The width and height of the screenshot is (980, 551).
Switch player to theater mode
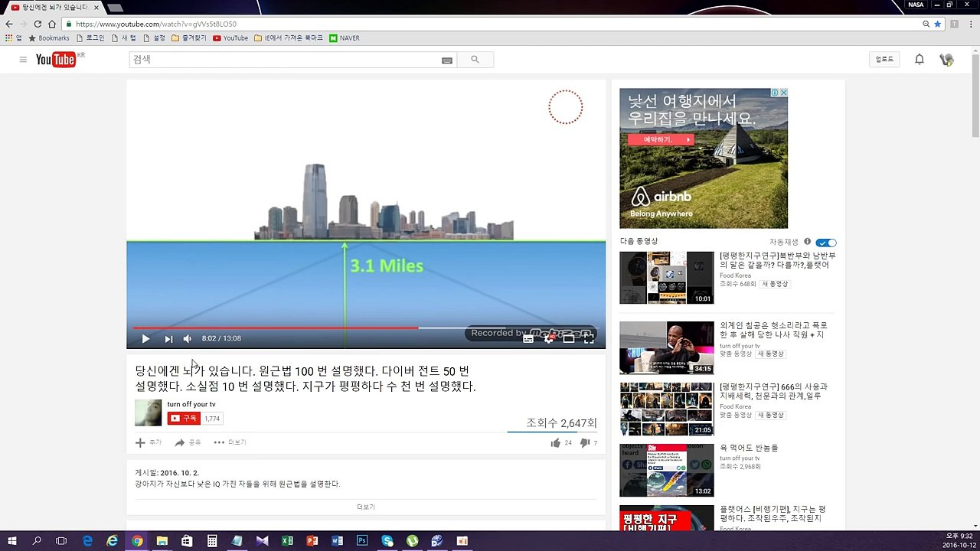pos(569,338)
